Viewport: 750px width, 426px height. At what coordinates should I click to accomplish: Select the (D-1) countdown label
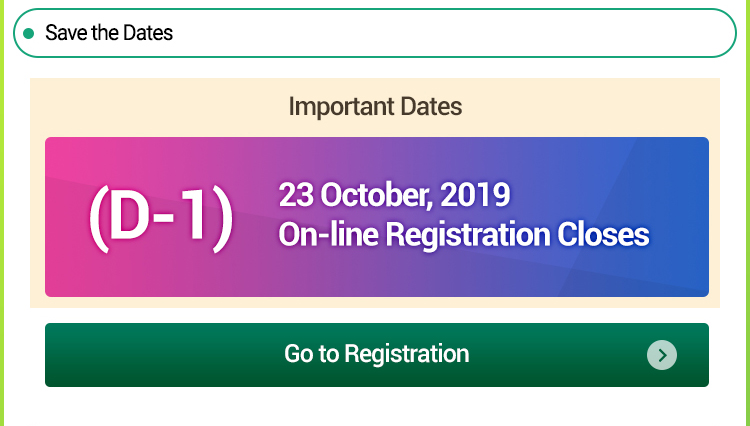(x=160, y=217)
